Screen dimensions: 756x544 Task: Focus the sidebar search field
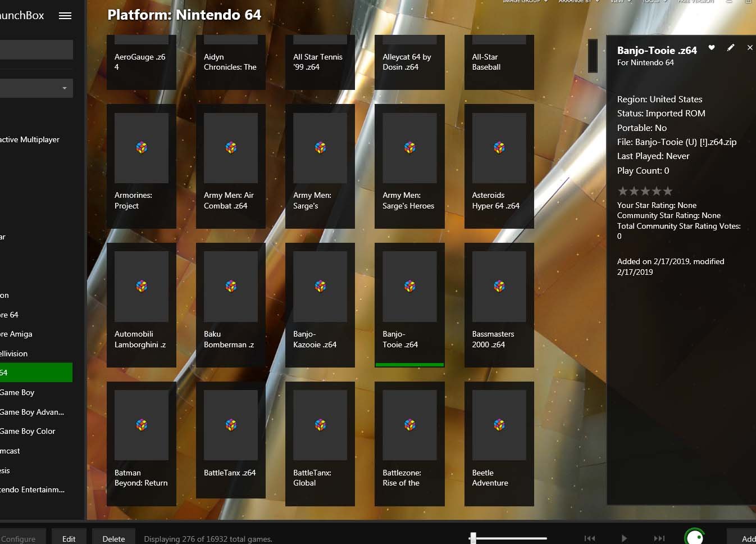[x=37, y=49]
